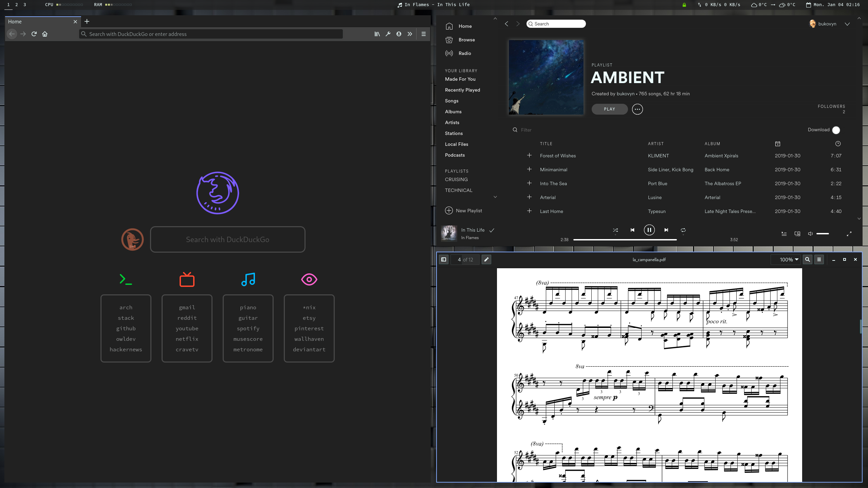Click the PDF annotation pencil icon

486,259
